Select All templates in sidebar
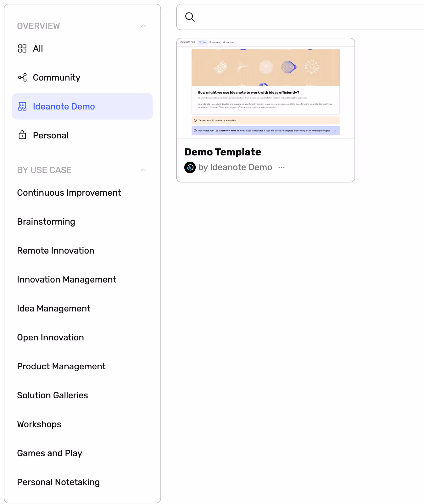 82,48
